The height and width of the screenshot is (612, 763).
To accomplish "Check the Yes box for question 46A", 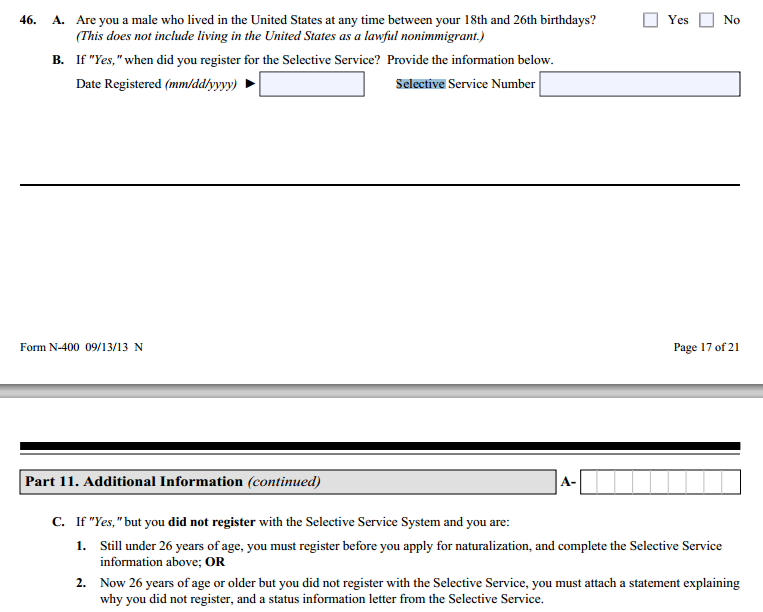I will tap(650, 20).
